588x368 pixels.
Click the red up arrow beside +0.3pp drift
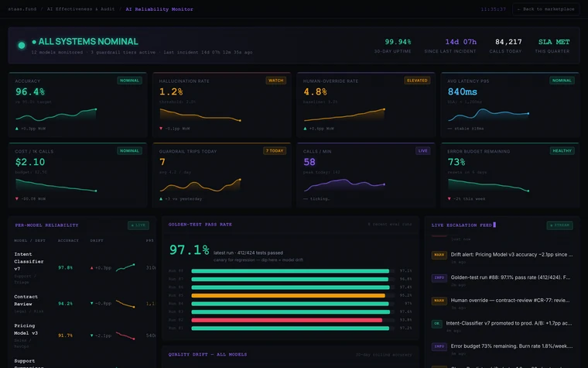pyautogui.click(x=91, y=268)
